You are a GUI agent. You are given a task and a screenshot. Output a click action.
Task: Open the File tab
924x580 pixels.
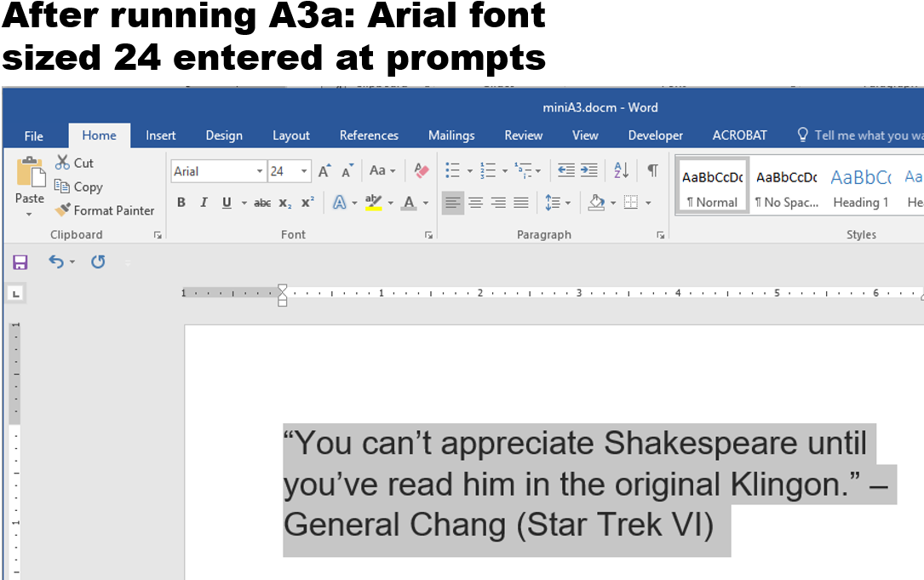click(33, 135)
